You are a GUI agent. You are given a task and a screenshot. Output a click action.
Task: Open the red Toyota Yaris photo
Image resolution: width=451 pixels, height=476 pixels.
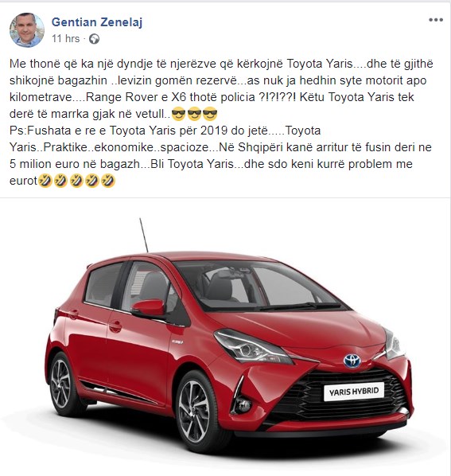[225, 337]
